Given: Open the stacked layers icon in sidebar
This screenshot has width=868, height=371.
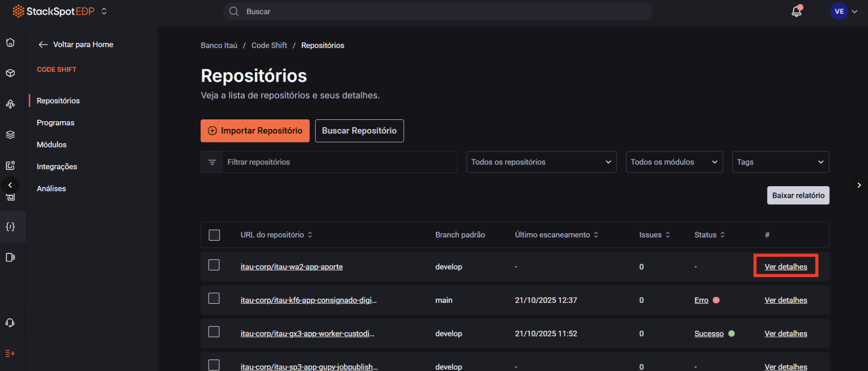Looking at the screenshot, I should (10, 135).
